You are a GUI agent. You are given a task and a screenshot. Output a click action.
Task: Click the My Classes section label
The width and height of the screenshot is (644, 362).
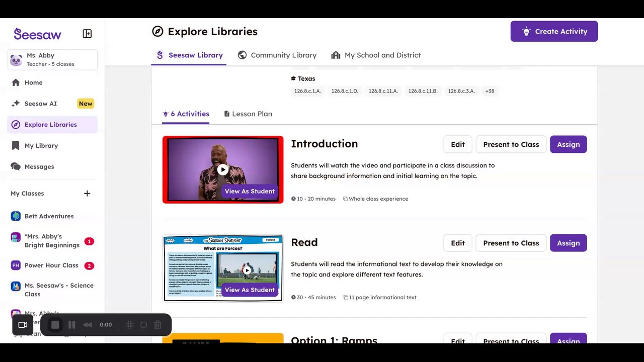pyautogui.click(x=27, y=194)
